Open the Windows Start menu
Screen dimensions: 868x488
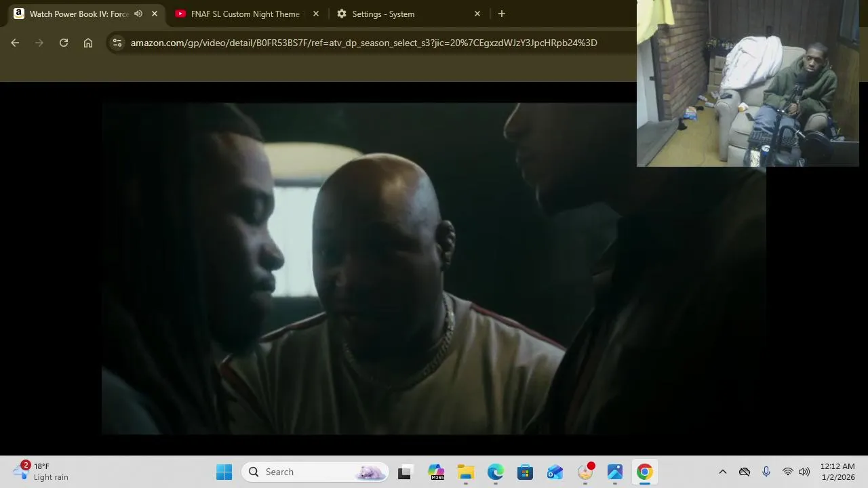pyautogui.click(x=224, y=472)
